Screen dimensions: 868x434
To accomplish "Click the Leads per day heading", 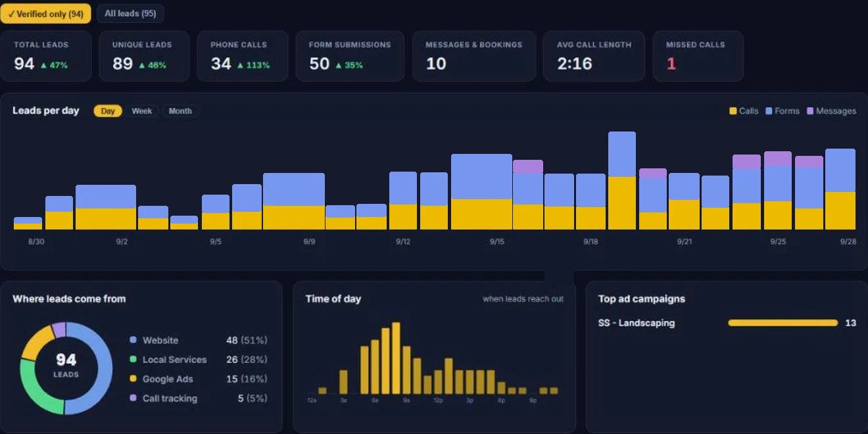I will [x=46, y=110].
